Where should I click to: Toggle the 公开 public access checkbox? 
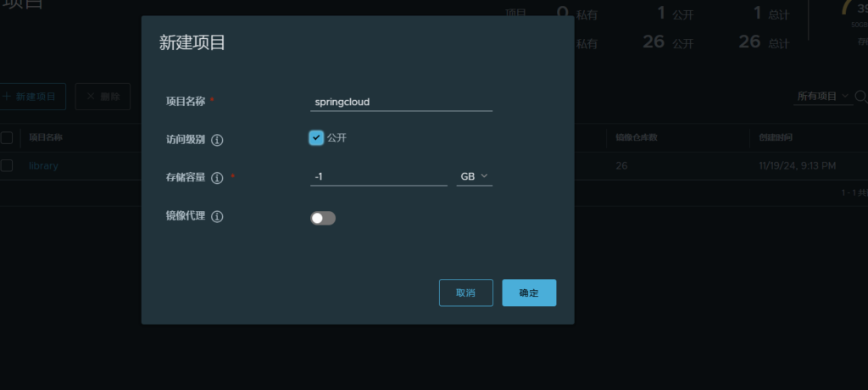(316, 138)
